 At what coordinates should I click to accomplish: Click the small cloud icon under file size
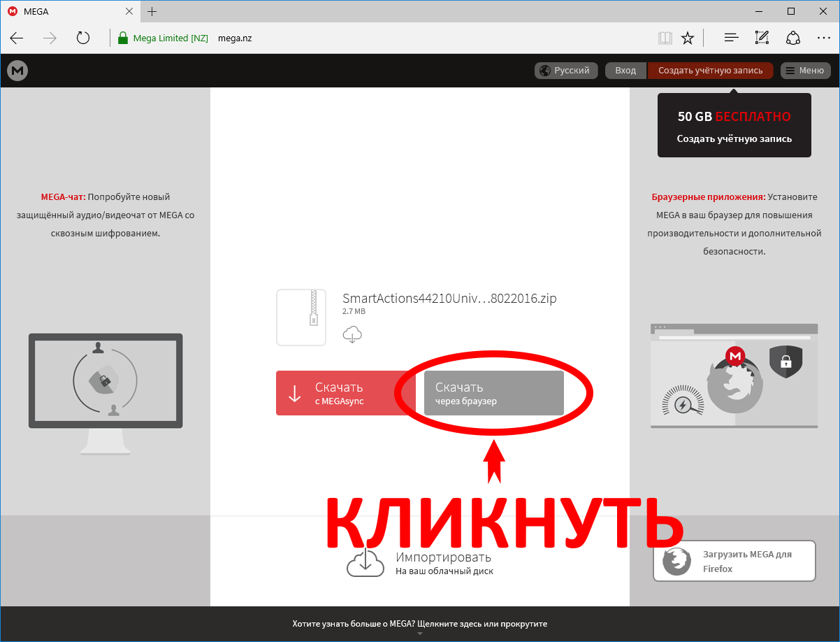click(352, 335)
